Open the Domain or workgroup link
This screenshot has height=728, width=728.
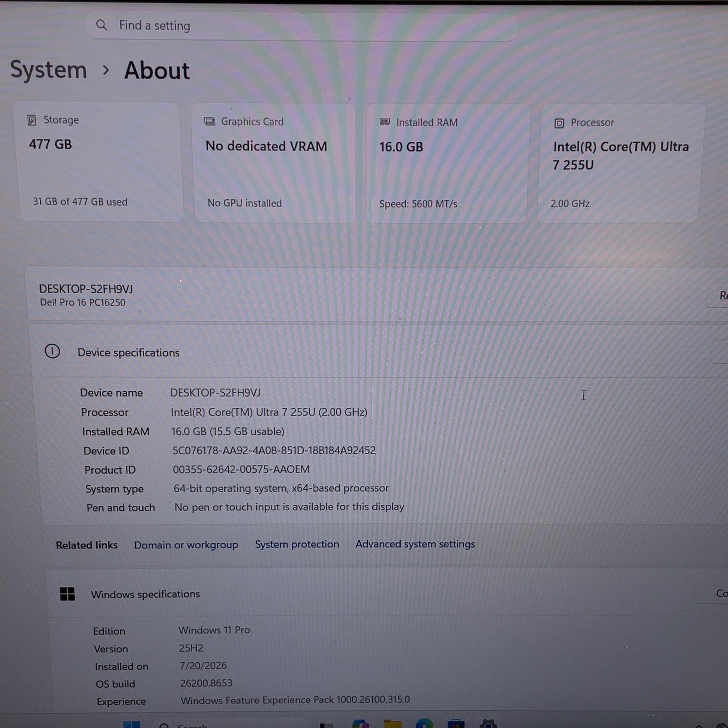pos(186,545)
